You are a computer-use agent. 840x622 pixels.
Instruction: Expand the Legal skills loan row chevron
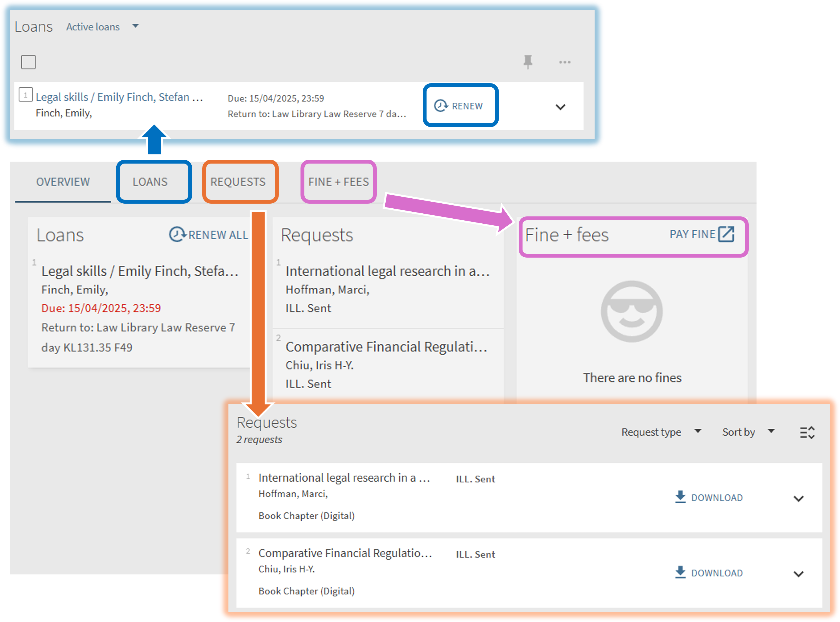[560, 107]
